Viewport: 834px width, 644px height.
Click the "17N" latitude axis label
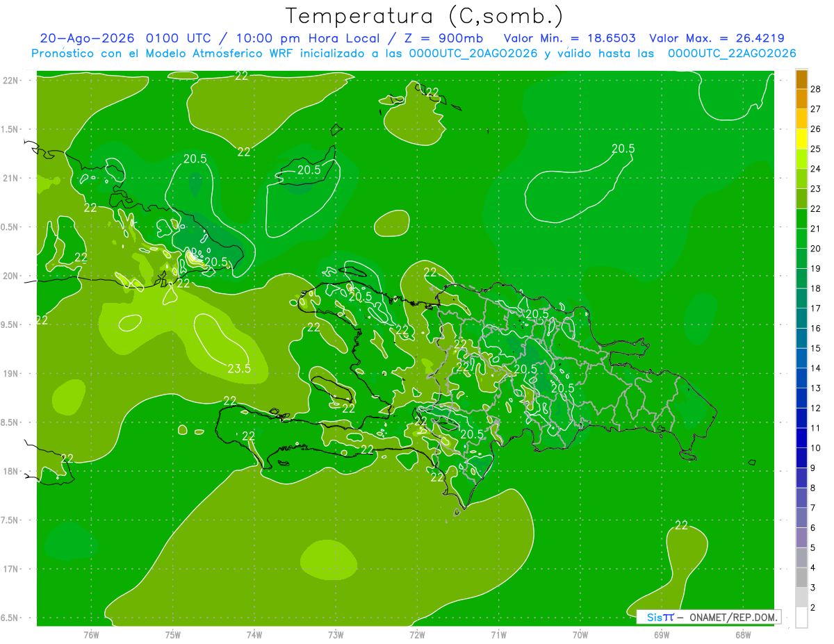pyautogui.click(x=10, y=569)
